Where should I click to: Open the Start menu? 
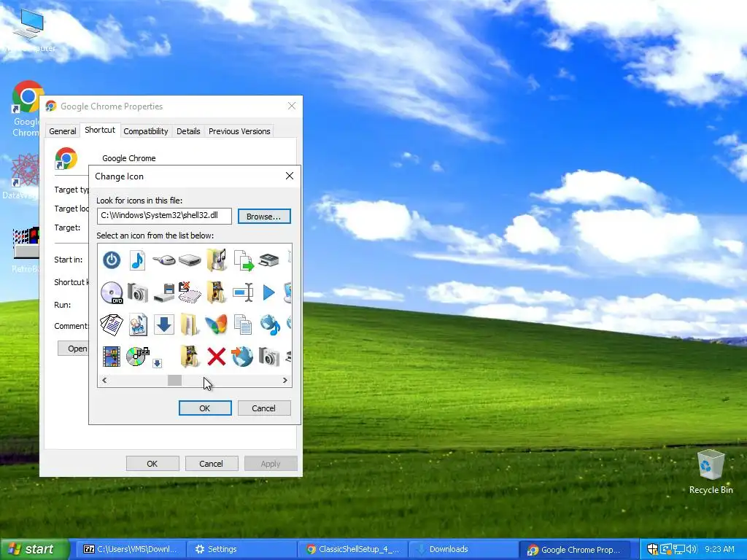[x=34, y=549]
